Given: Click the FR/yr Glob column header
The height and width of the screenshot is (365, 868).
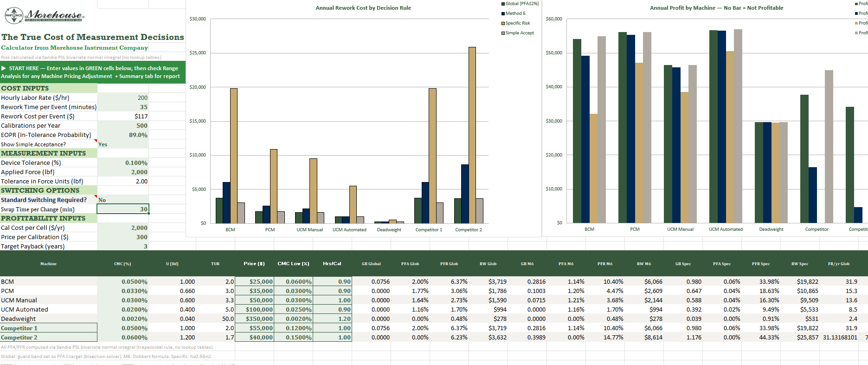Looking at the screenshot, I should 839,264.
